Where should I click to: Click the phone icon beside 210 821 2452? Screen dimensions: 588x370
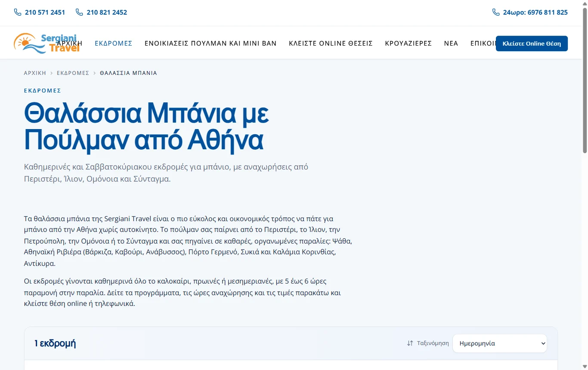click(79, 12)
